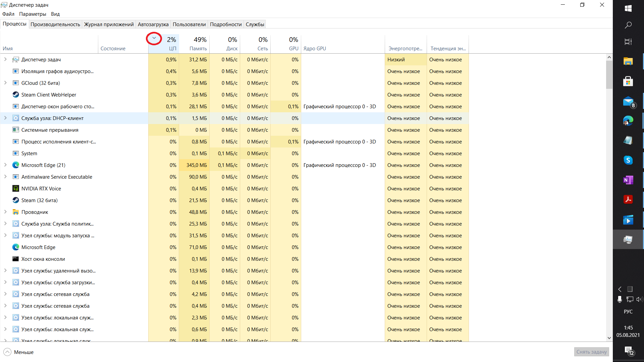This screenshot has height=362, width=644.
Task: Click the taskbar search magnifier icon
Action: (x=628, y=25)
